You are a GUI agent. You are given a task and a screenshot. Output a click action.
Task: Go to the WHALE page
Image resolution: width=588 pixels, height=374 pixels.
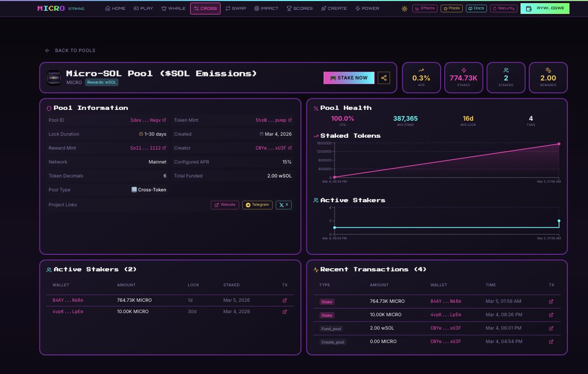(173, 8)
